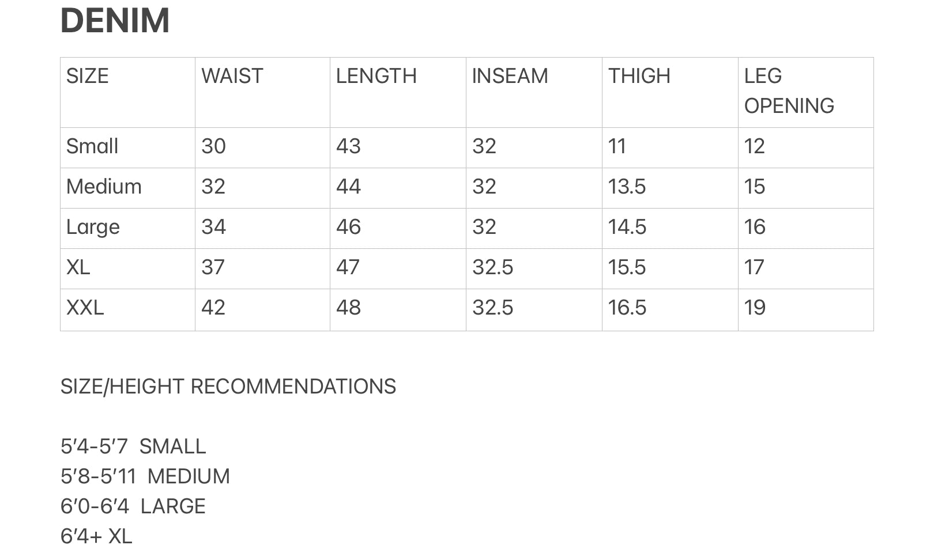Screen dimensions: 934x560
Task: Select the 5'4-5'7 SMALL recommendation line
Action: point(133,447)
